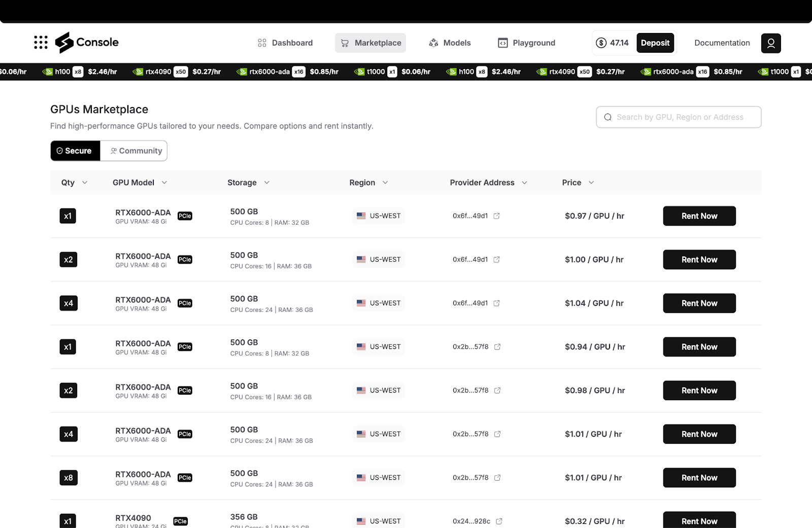Click the x8 quantity badge

[x=69, y=478]
